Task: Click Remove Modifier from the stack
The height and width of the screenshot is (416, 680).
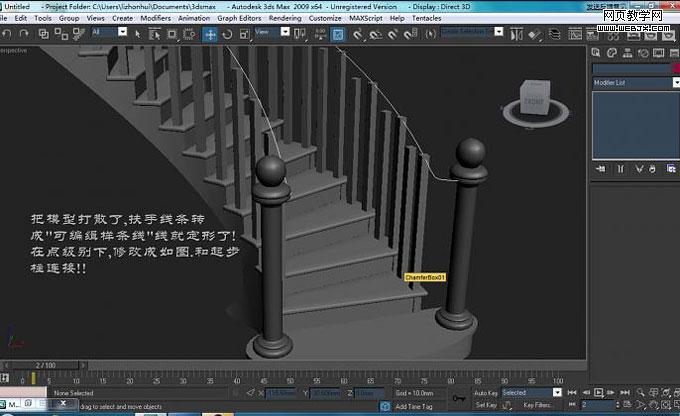Action: tap(652, 169)
